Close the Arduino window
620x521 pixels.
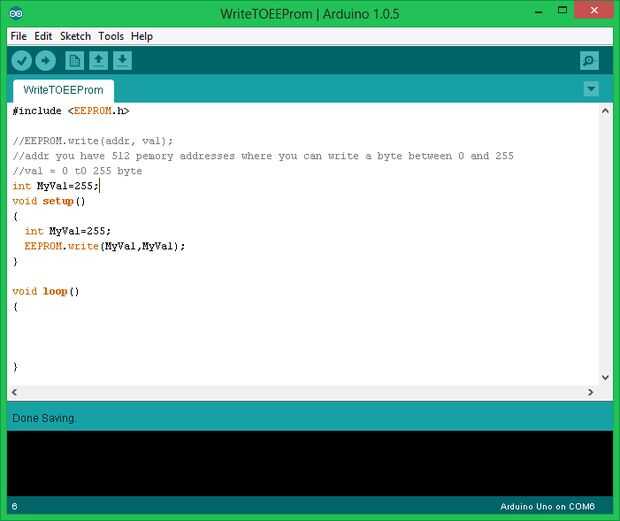point(594,10)
